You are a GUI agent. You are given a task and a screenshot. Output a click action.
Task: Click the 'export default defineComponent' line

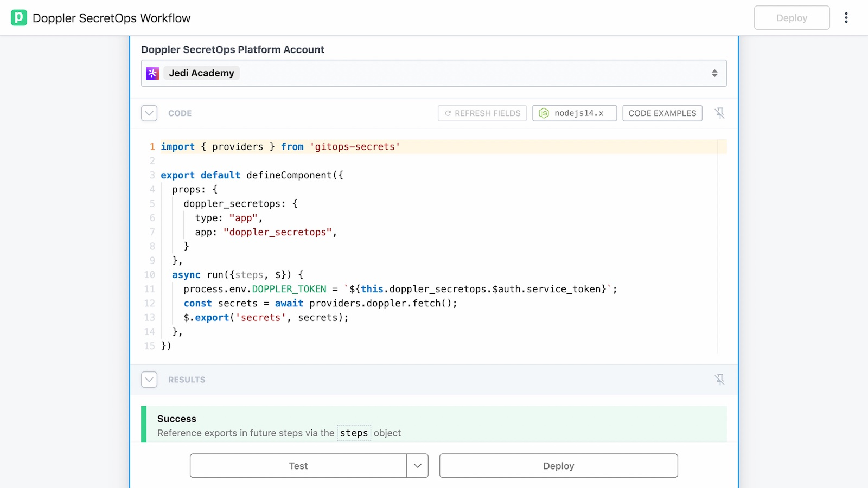pyautogui.click(x=252, y=175)
